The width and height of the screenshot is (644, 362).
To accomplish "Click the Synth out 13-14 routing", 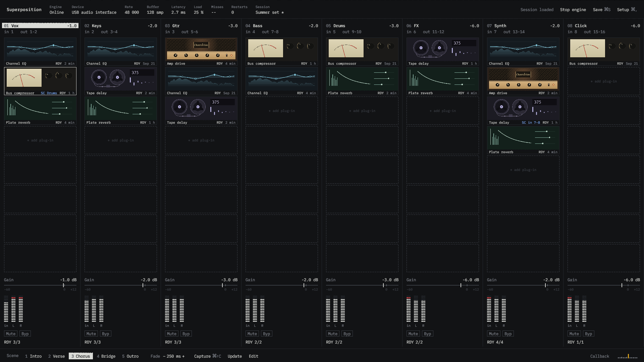I will (514, 32).
